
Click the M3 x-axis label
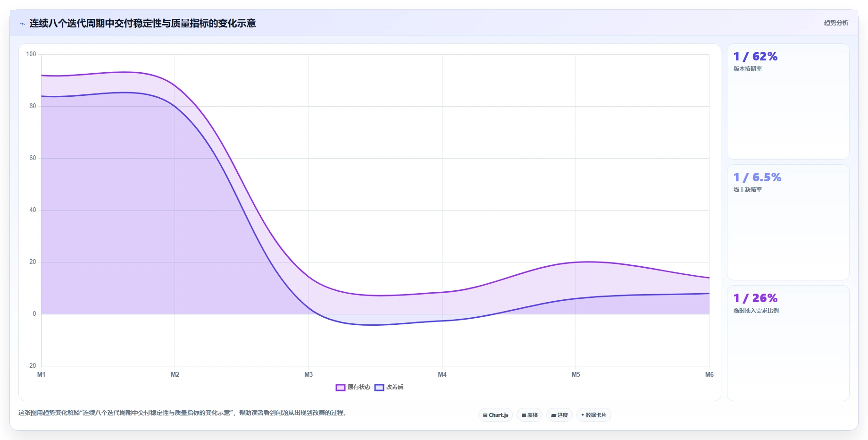[x=309, y=374]
